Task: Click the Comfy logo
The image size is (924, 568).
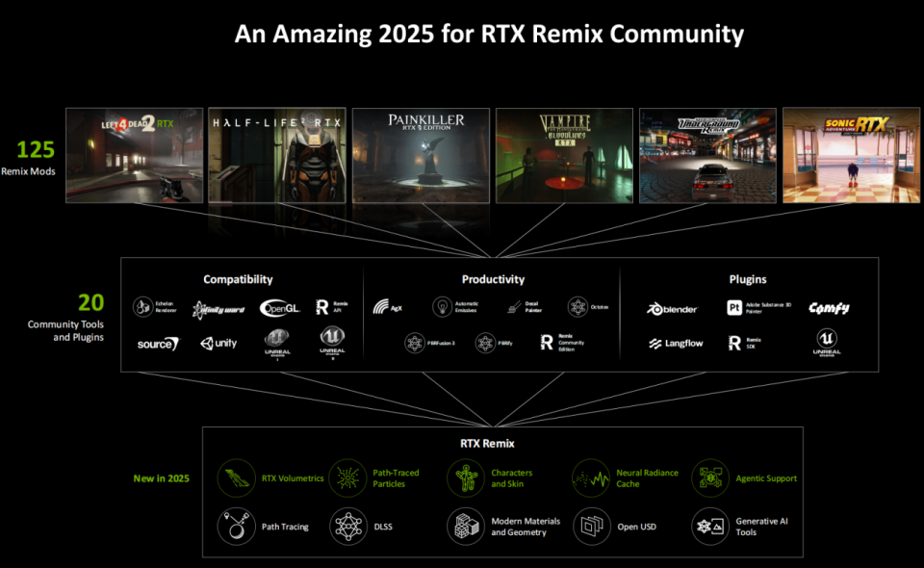Action: pyautogui.click(x=829, y=308)
